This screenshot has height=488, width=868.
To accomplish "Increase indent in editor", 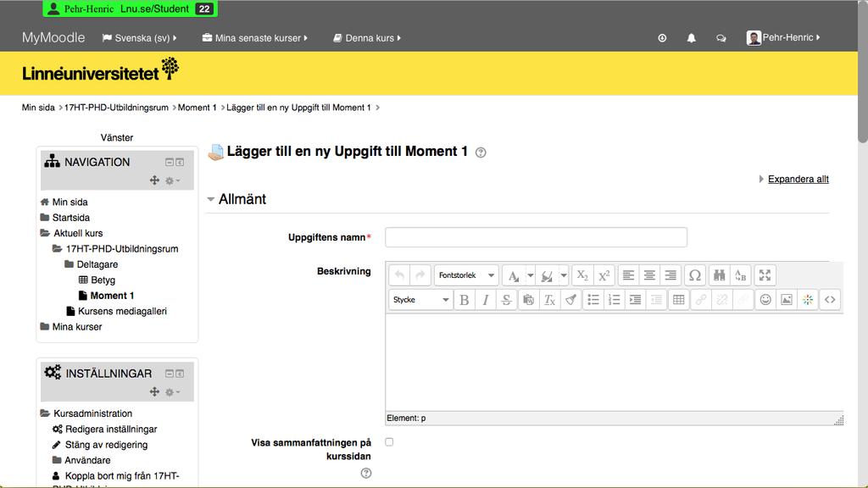I will [x=635, y=299].
